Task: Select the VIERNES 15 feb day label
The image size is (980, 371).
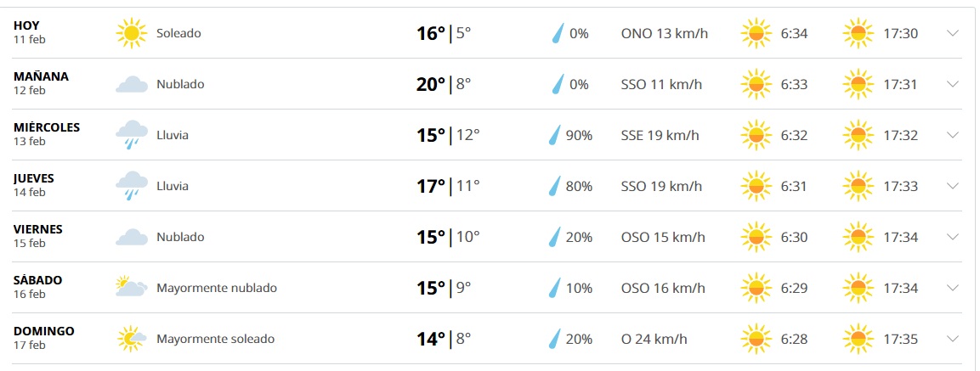Action: (x=38, y=235)
